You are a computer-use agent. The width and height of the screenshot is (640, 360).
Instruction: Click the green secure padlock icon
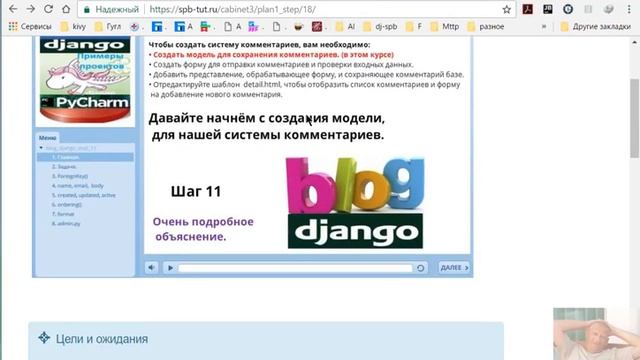tap(87, 9)
